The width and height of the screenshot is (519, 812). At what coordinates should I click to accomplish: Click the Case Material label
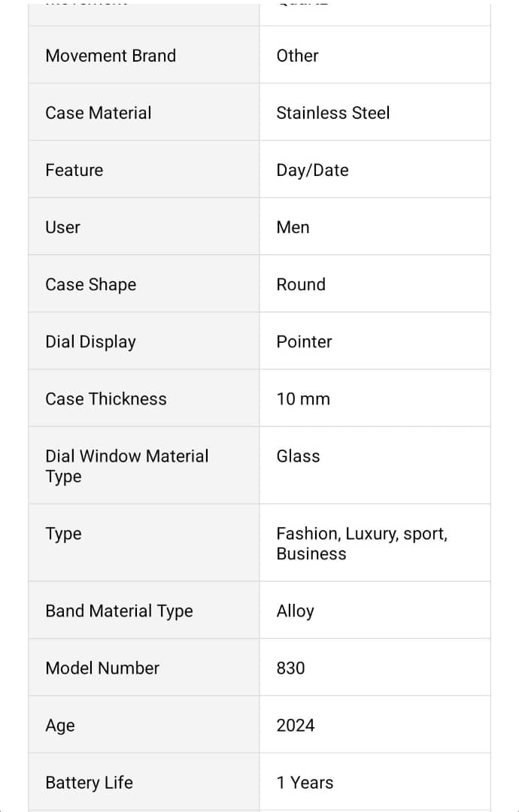click(x=99, y=113)
